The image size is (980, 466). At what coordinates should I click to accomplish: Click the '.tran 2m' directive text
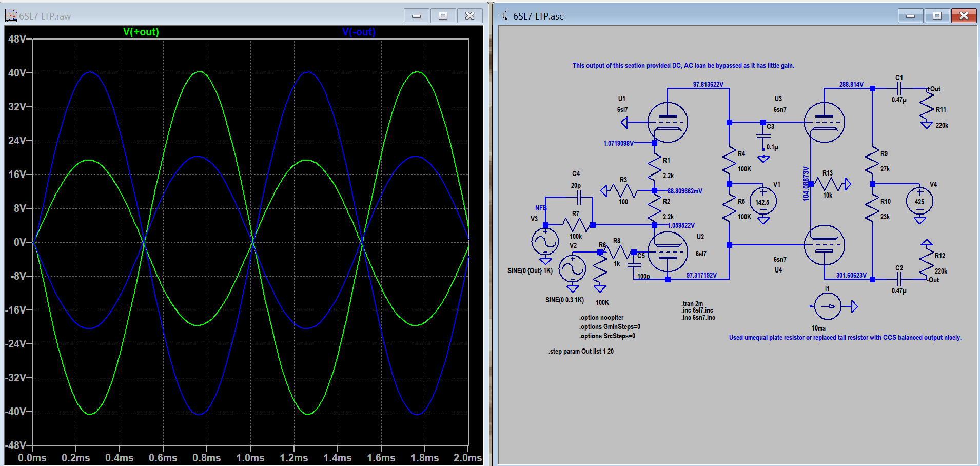(x=692, y=304)
